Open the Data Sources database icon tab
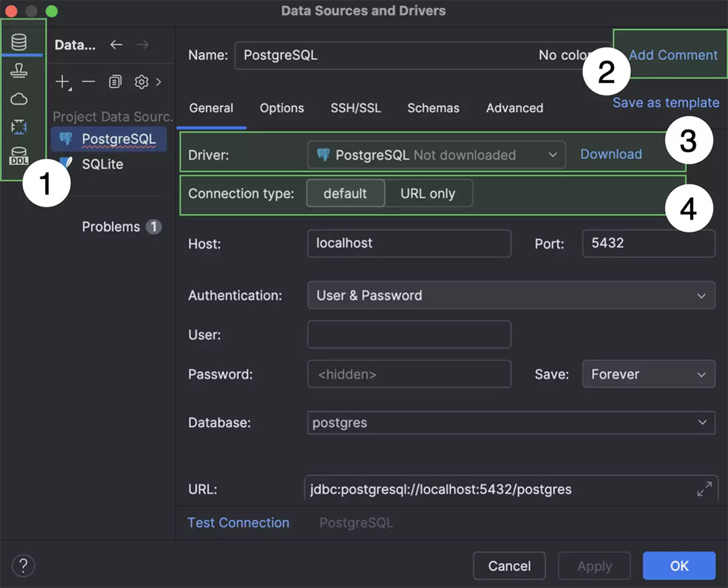The image size is (728, 588). [20, 42]
